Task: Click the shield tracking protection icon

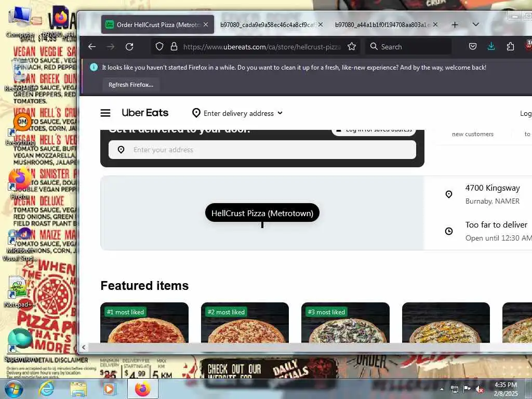Action: coord(159,46)
